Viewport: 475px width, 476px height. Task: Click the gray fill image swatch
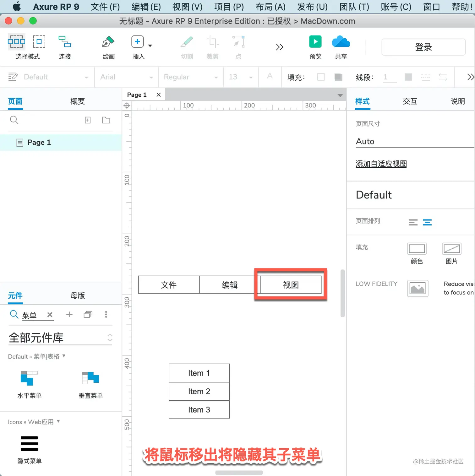pos(338,77)
